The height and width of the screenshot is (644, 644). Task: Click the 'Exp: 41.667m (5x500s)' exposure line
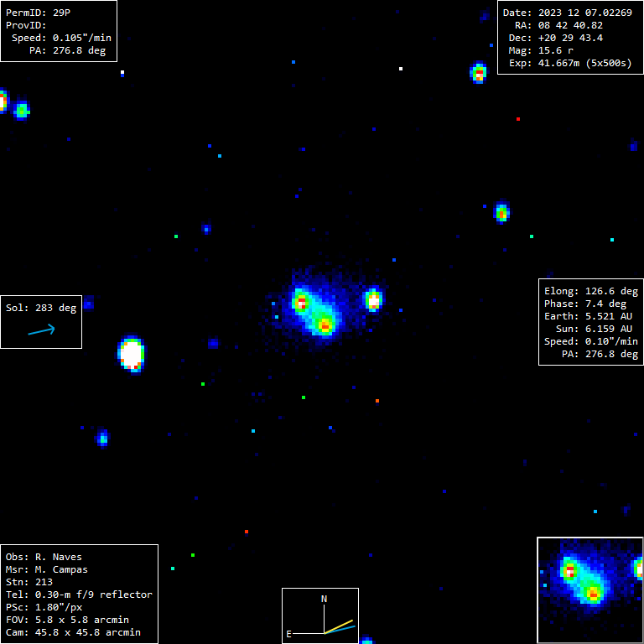570,63
